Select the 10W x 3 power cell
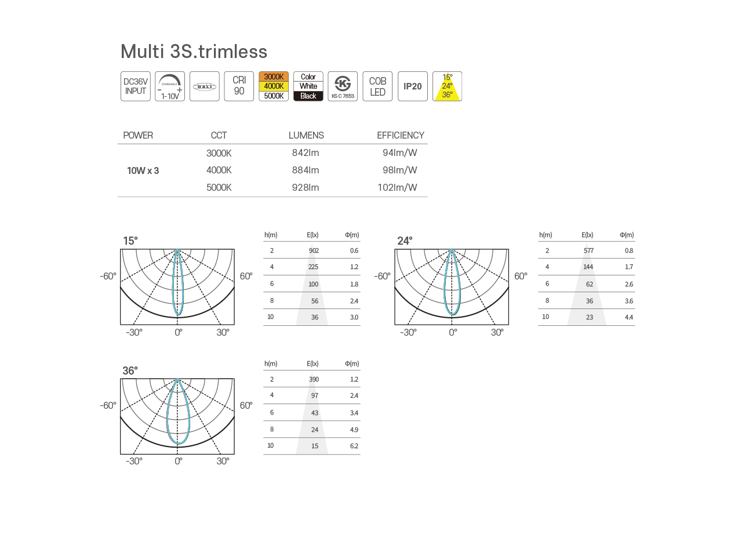This screenshot has height=552, width=756. 143,170
